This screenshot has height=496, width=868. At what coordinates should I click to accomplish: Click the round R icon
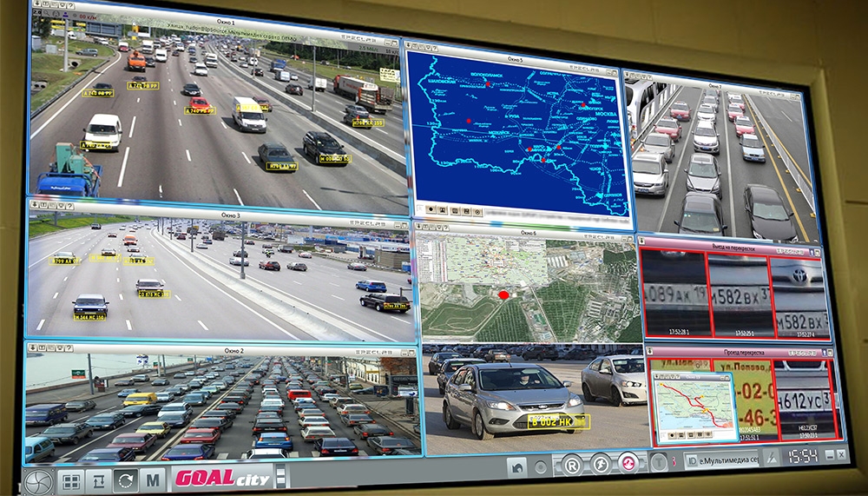(x=571, y=465)
